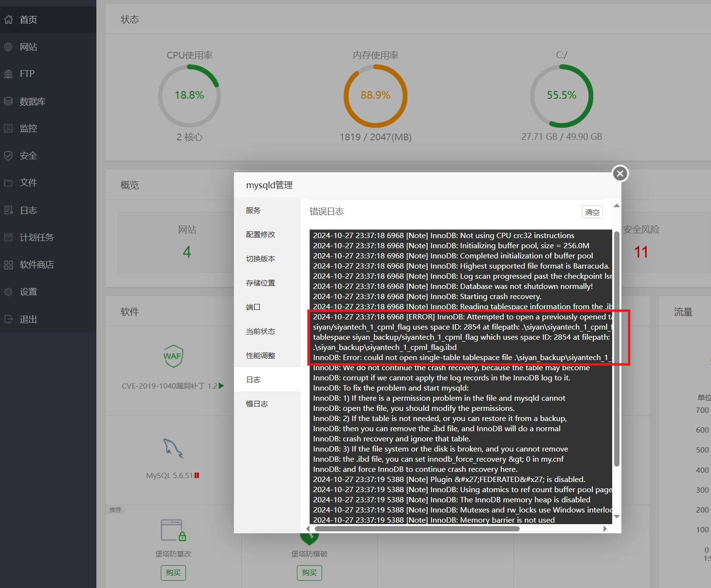Viewport: 711px width, 588px height.
Task: Click the globe icon beside 网站
Action: tap(8, 47)
